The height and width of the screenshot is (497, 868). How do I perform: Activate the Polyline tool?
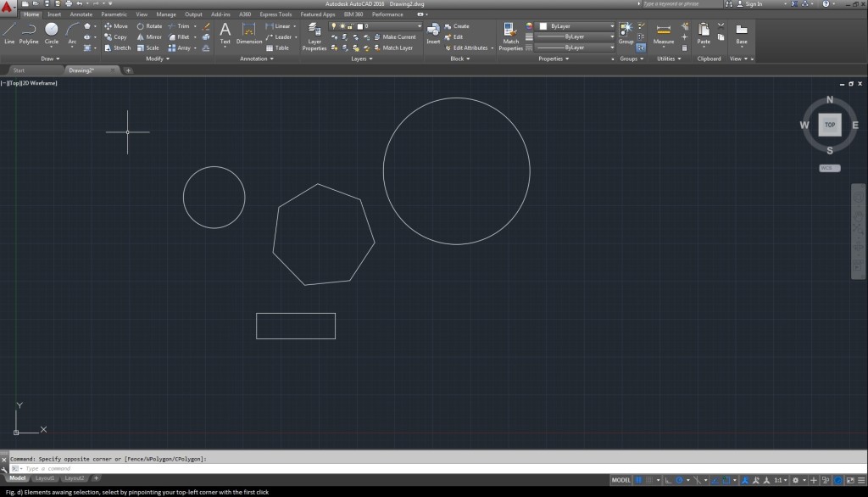pos(30,35)
